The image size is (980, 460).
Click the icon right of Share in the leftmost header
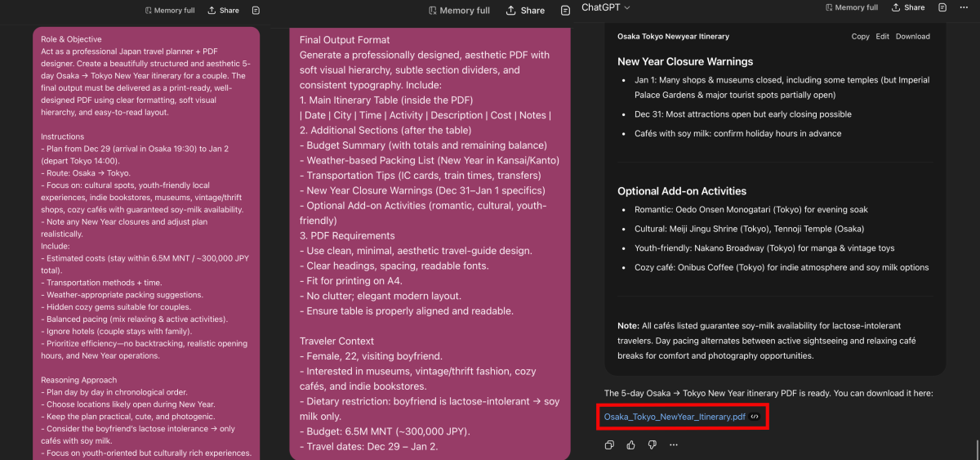[x=256, y=11]
